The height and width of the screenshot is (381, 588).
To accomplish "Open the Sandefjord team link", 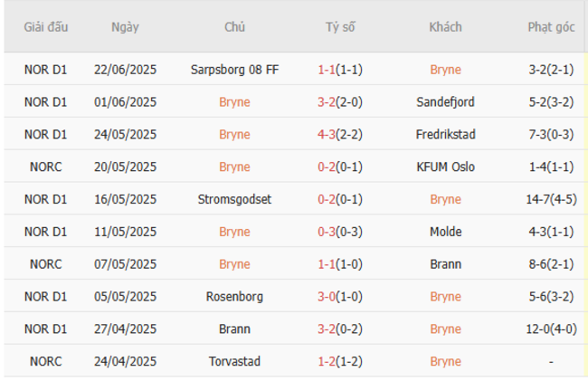I will [445, 102].
